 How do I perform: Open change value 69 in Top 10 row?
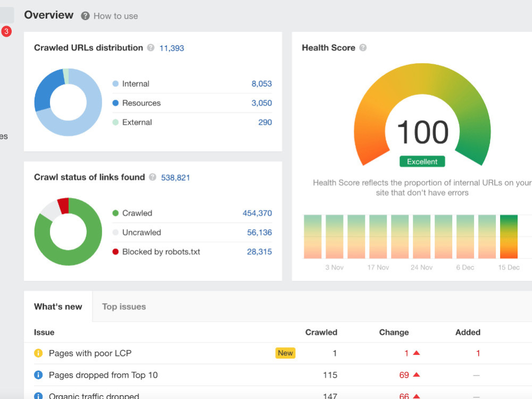pyautogui.click(x=404, y=375)
